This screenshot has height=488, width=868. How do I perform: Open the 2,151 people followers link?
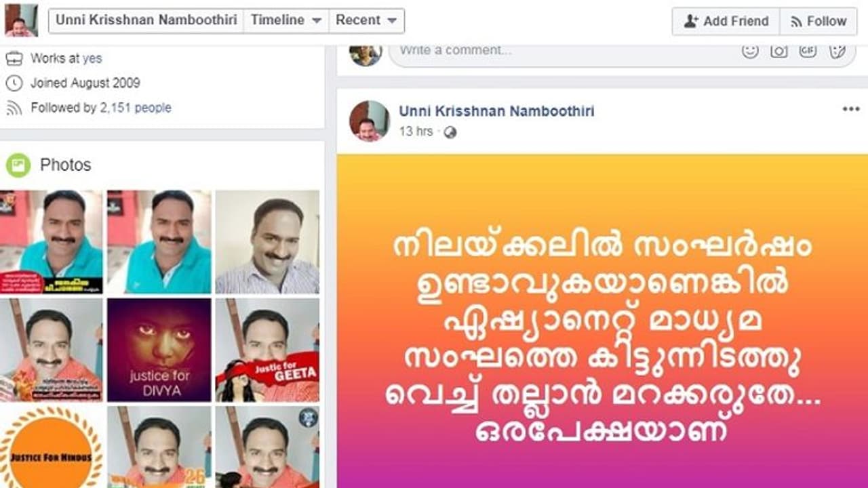tap(136, 108)
